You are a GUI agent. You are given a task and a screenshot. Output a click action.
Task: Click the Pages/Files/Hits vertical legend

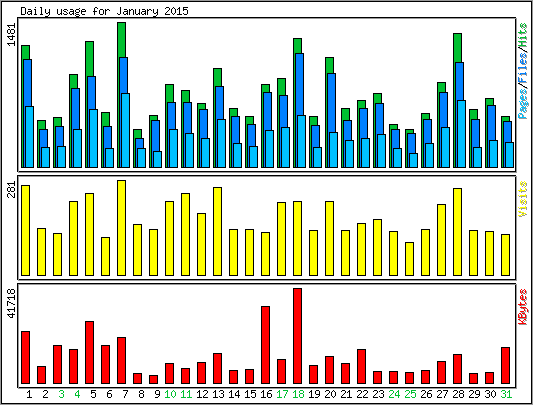[x=523, y=71]
